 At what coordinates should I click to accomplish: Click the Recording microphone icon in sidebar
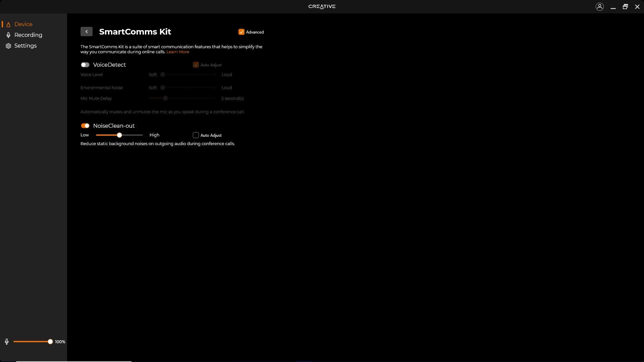coord(8,35)
